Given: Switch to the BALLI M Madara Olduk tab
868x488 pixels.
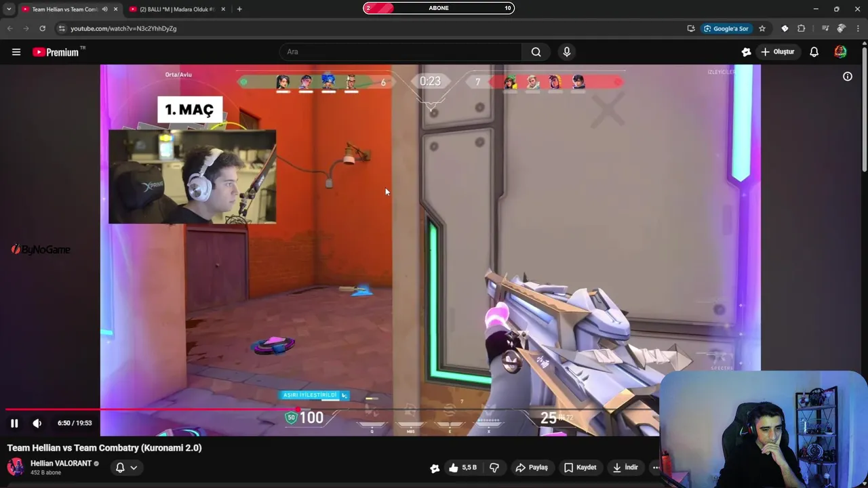Looking at the screenshot, I should point(178,9).
